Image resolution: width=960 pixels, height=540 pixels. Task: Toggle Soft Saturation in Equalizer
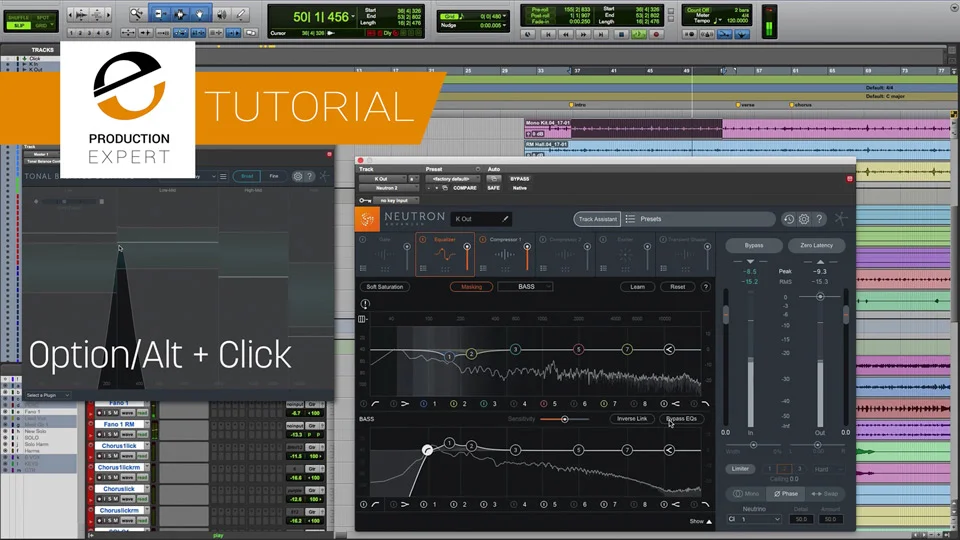384,287
